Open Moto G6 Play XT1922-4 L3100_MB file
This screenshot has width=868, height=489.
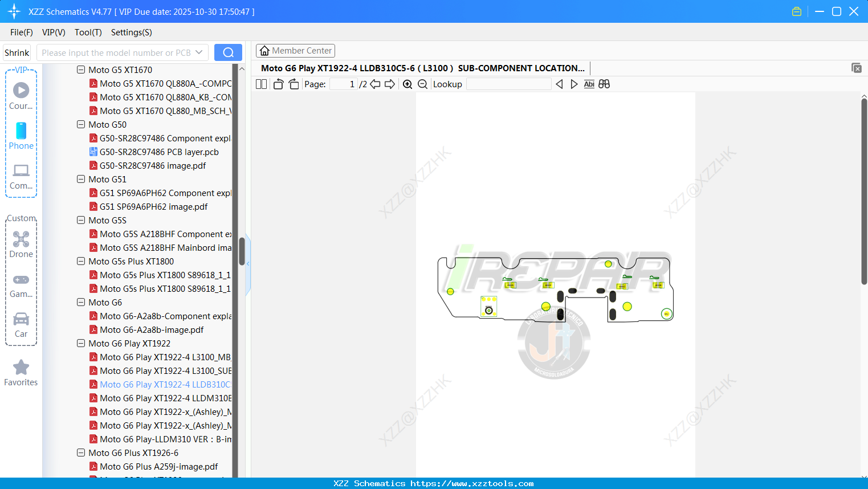pos(165,357)
